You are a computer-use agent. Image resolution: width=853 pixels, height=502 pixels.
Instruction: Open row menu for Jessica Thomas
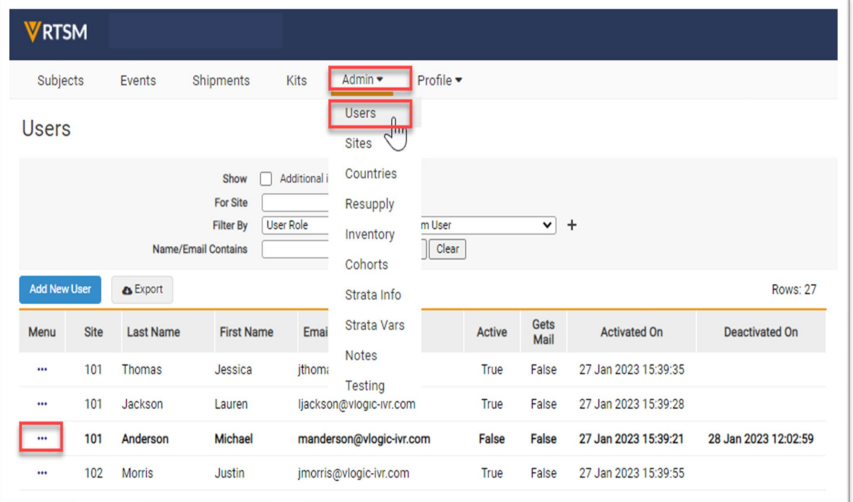pos(42,370)
